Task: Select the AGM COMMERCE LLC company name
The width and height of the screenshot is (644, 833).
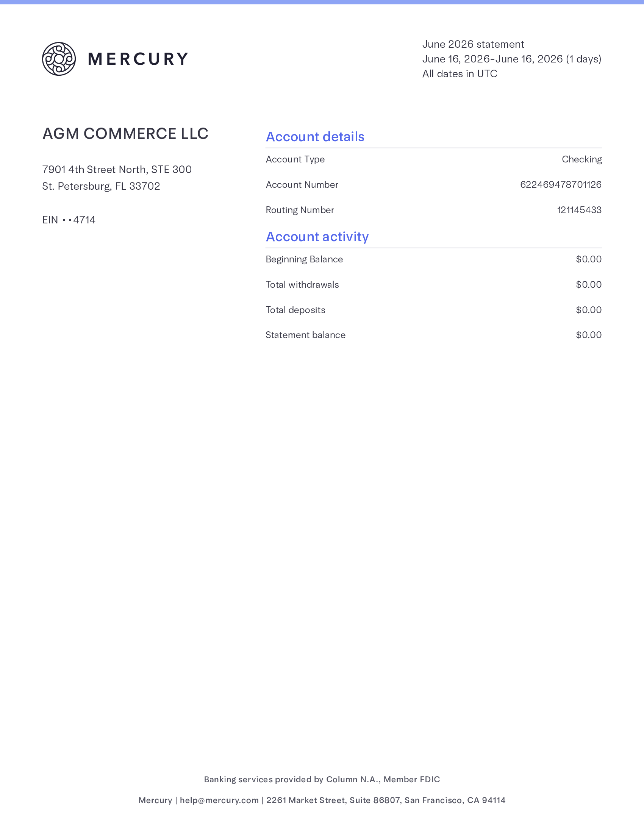Action: click(125, 134)
